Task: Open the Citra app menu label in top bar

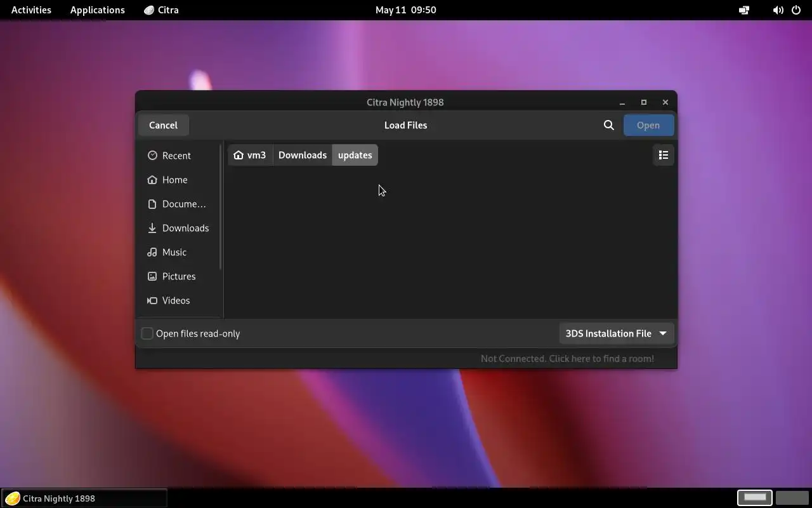Action: click(x=168, y=10)
